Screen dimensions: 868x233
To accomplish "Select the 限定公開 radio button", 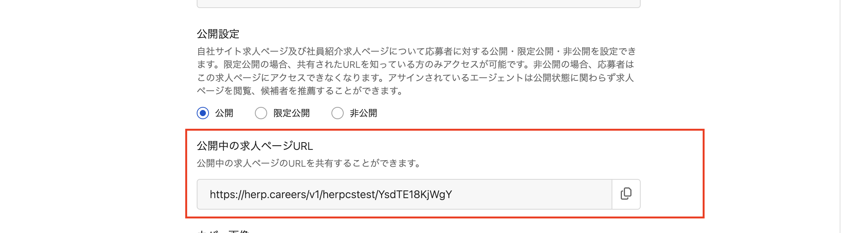I will pos(261,113).
